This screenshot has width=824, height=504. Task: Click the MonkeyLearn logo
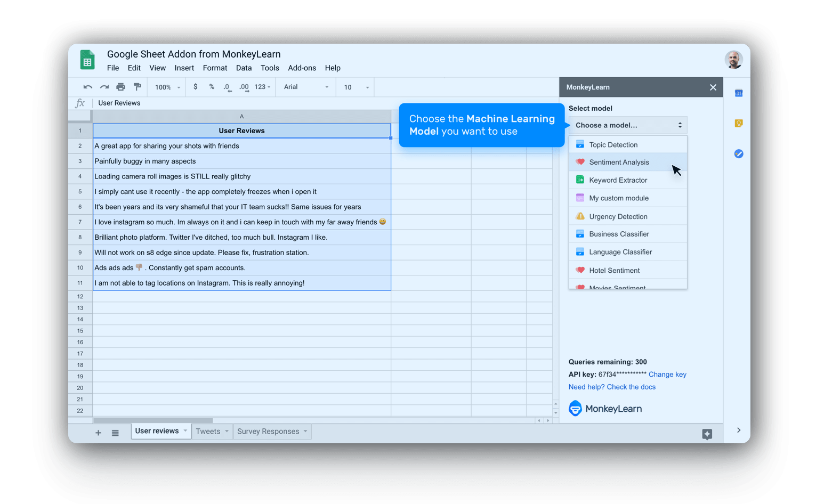click(x=605, y=409)
